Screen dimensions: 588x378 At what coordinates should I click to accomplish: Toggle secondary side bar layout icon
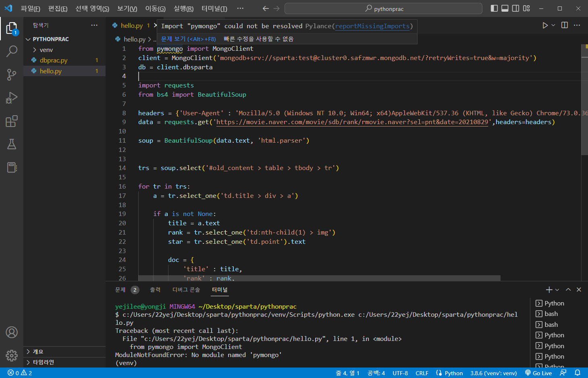click(515, 8)
